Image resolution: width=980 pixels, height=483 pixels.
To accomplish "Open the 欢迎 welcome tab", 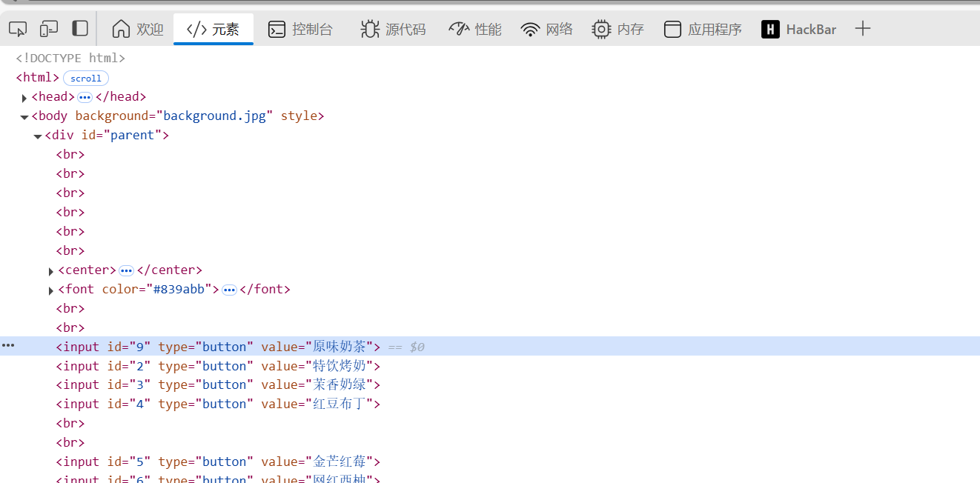I will coord(137,30).
